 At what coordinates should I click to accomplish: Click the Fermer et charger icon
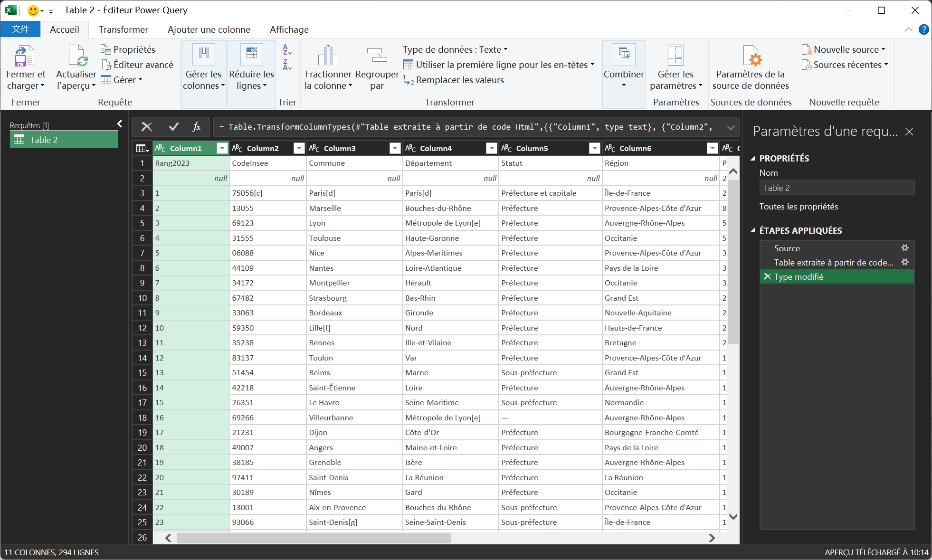tap(24, 57)
